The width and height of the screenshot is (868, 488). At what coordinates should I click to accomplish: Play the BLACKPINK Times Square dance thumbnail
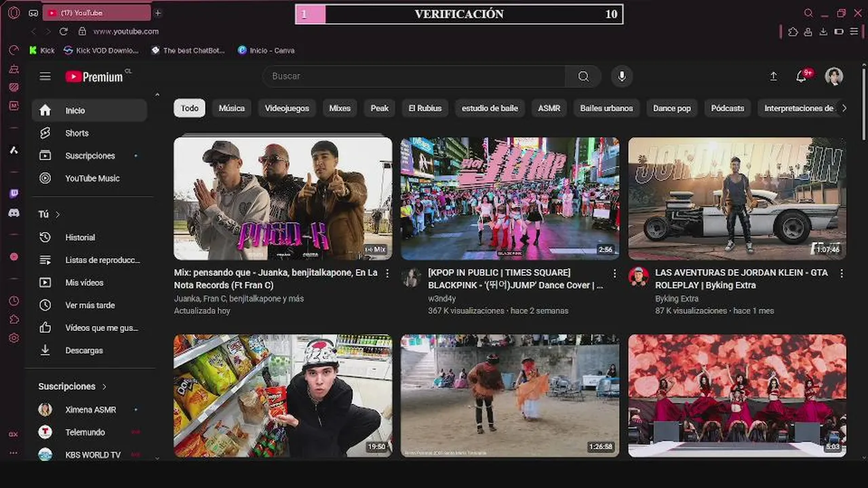click(x=510, y=199)
